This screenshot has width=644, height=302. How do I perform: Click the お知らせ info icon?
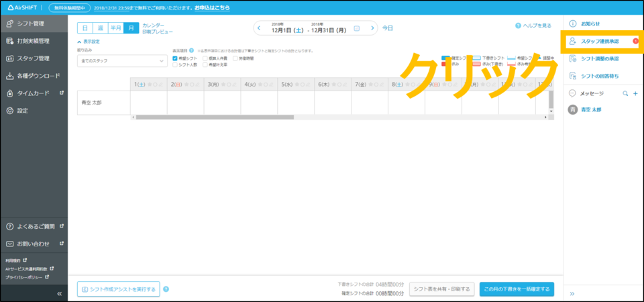(572, 23)
